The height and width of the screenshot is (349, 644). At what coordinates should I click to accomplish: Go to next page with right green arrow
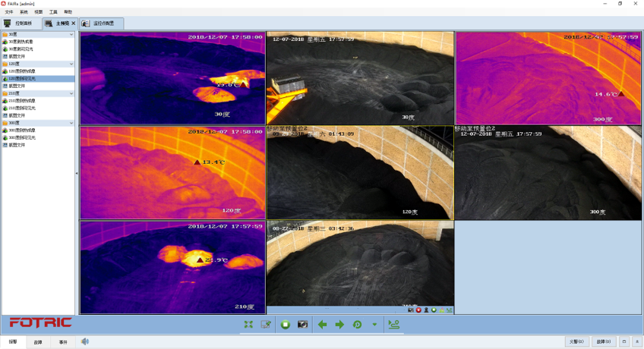click(x=339, y=325)
